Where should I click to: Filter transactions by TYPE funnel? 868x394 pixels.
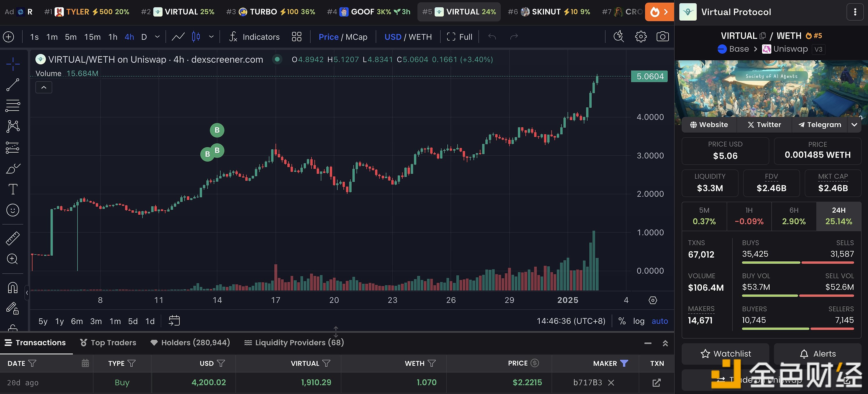[x=132, y=363]
